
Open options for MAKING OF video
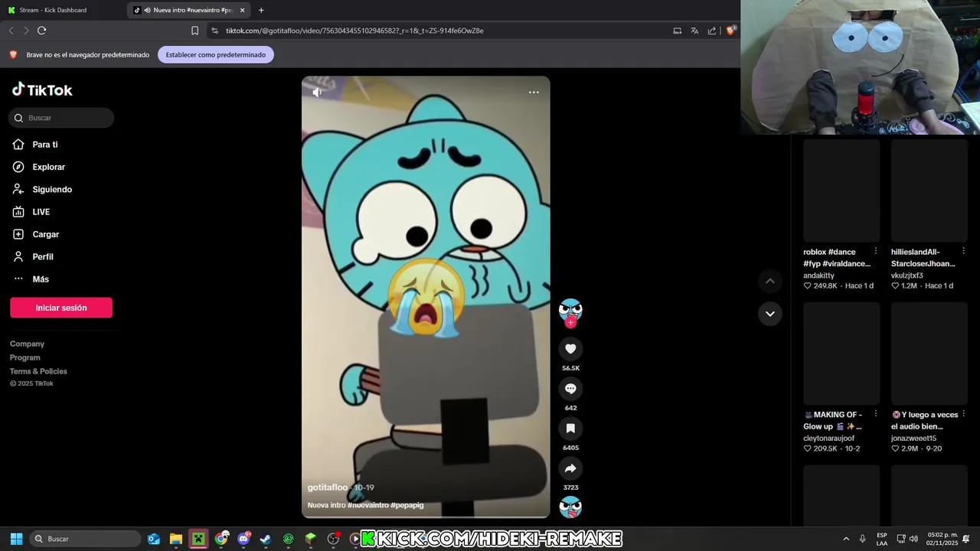pos(876,414)
